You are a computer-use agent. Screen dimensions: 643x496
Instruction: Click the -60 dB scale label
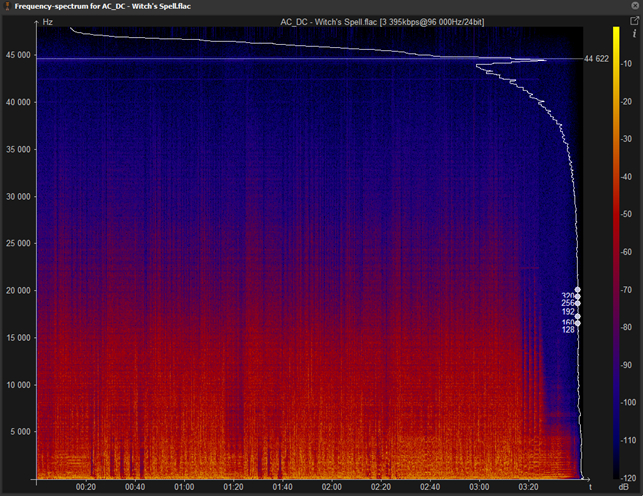(x=626, y=252)
